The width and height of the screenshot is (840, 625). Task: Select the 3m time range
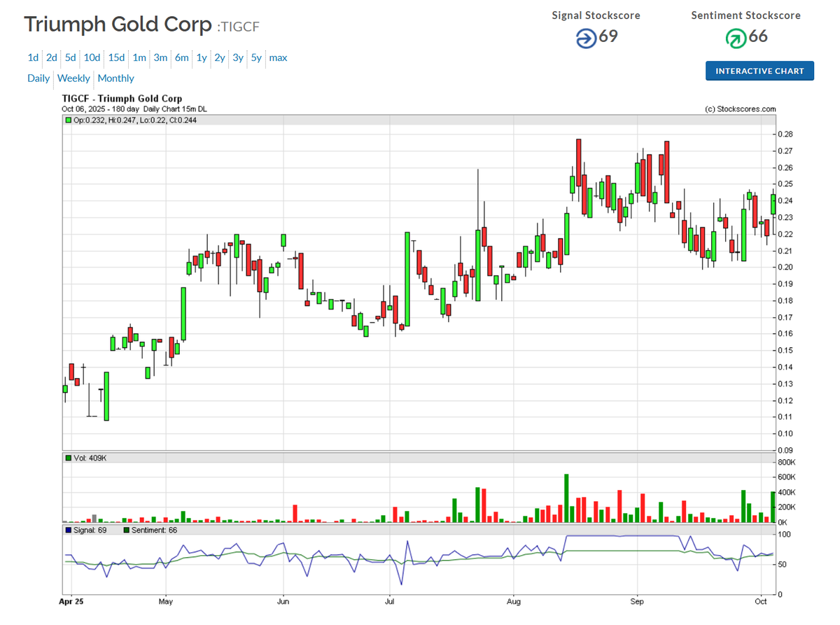click(160, 58)
